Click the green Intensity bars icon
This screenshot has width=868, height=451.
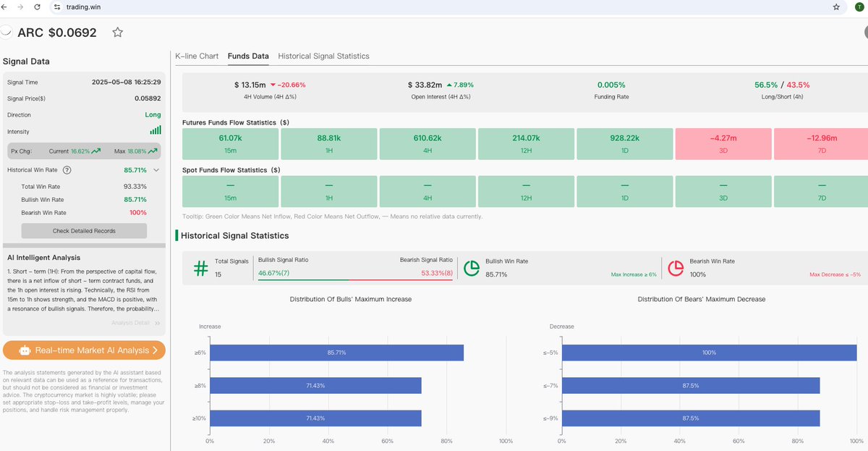coord(156,131)
